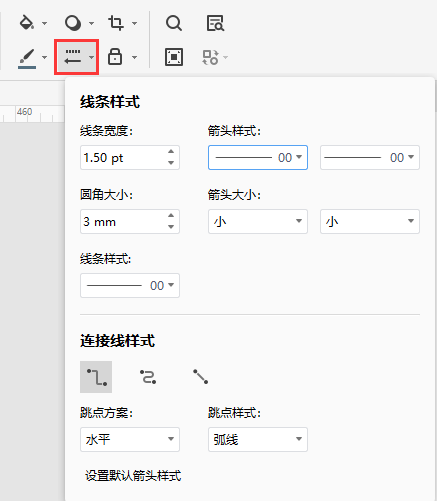Open the second 箭头大小 dropdown

tap(370, 221)
